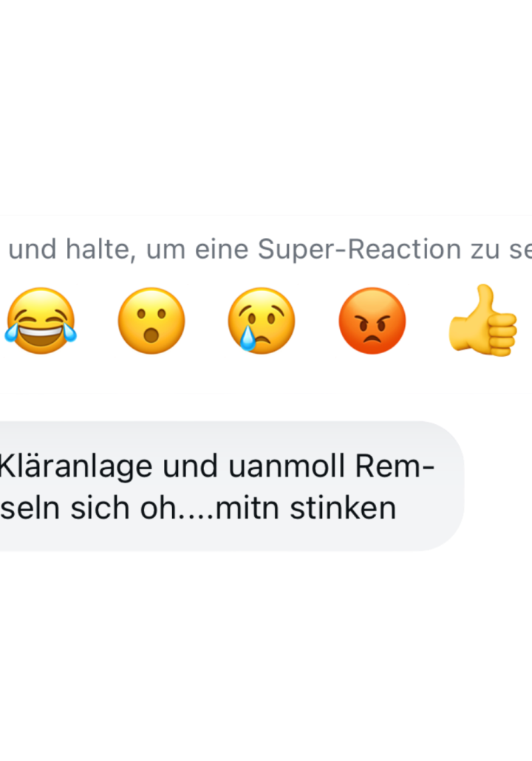Tap the Haha reaction in the reaction bar
Viewport: 532px width, 761px height.
point(41,321)
